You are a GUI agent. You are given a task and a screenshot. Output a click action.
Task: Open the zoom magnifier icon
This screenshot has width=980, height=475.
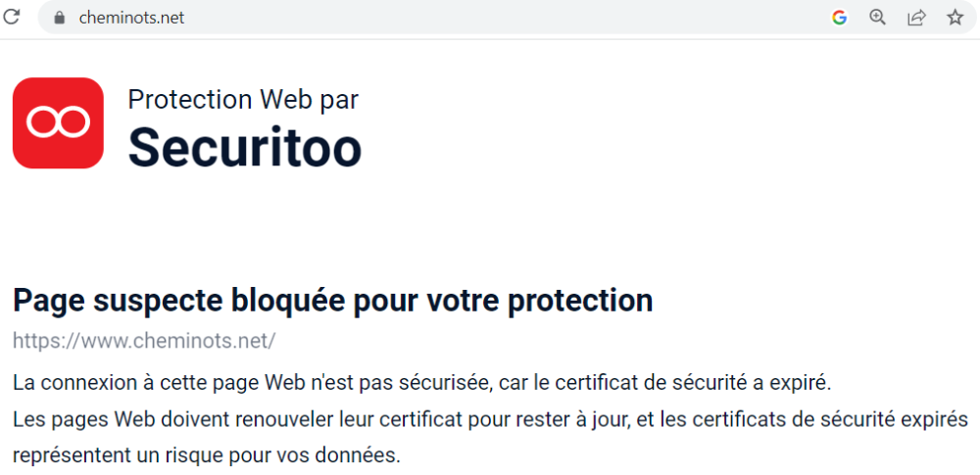tap(877, 18)
